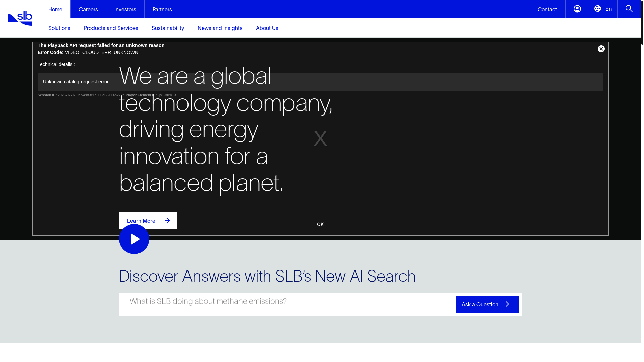The width and height of the screenshot is (644, 362).
Task: Go to the Contact page
Action: tap(547, 9)
